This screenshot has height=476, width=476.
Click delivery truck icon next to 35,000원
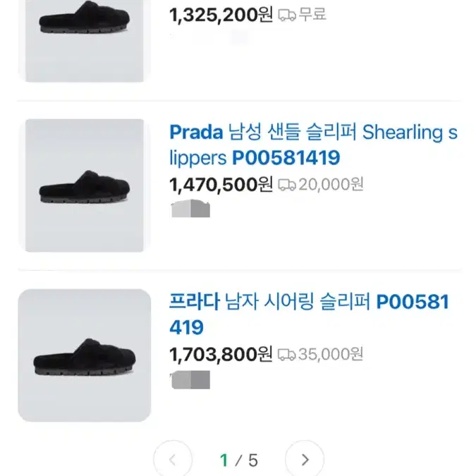[x=287, y=355]
